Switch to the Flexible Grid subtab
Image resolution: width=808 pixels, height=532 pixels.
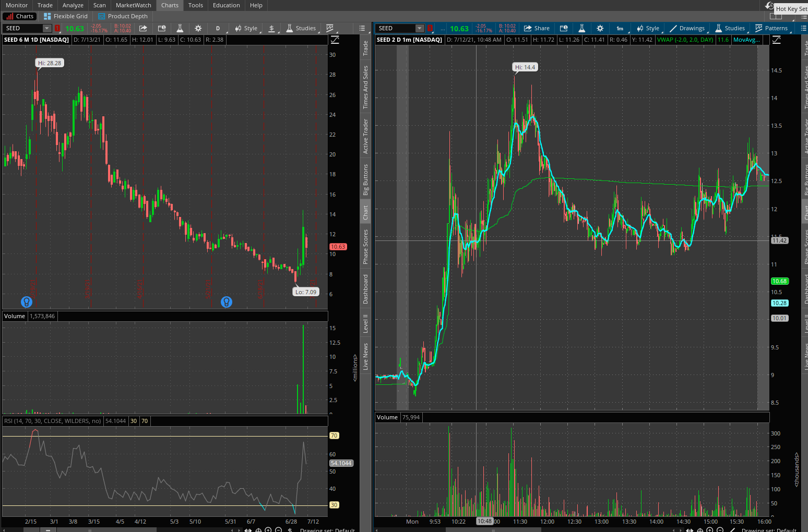click(x=66, y=16)
